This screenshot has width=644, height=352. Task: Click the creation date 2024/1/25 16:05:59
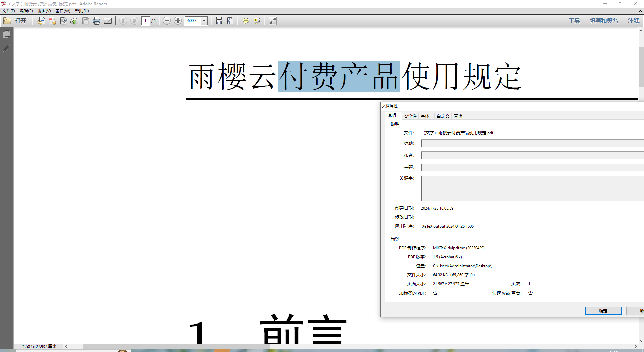(437, 208)
